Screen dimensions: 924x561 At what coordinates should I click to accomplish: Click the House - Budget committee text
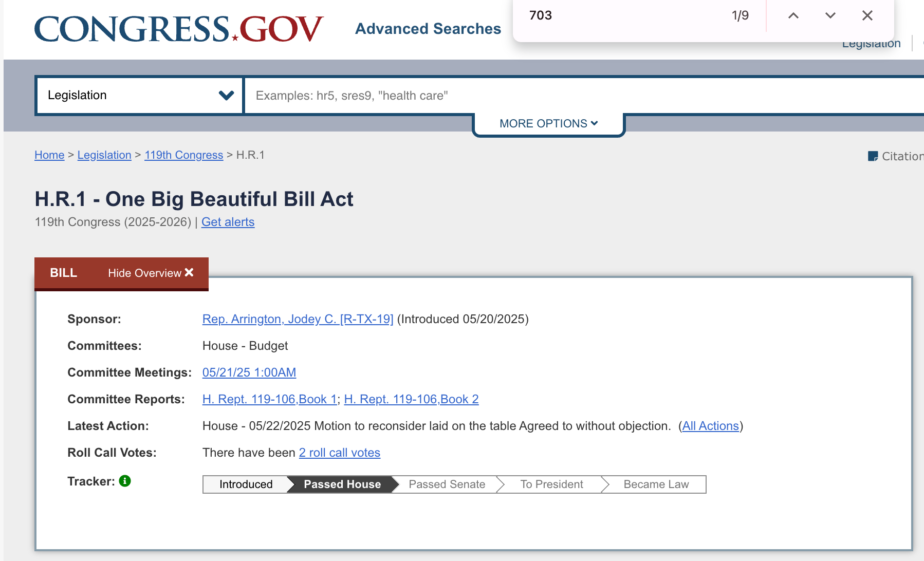point(245,346)
